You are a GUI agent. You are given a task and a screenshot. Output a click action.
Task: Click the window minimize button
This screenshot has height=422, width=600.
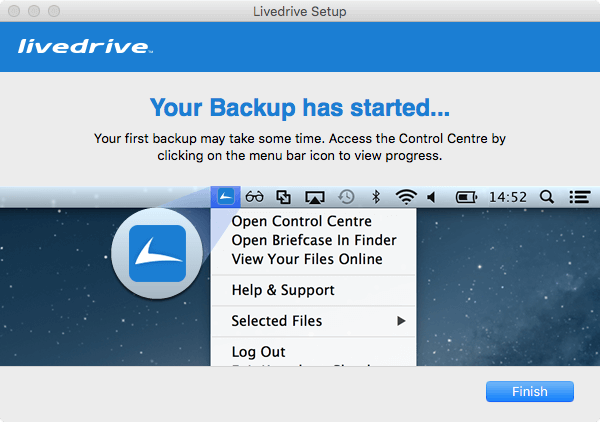(x=34, y=11)
